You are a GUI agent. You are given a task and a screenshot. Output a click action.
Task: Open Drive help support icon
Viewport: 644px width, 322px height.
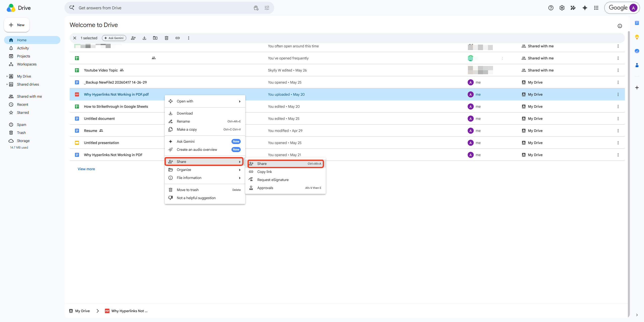(551, 8)
